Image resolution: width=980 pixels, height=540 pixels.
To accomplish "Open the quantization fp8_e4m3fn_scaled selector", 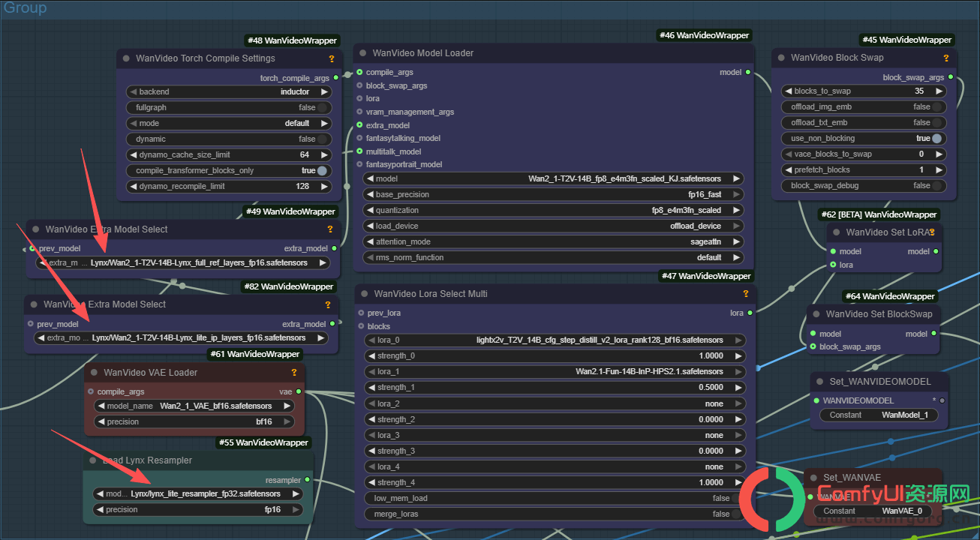I will (554, 210).
